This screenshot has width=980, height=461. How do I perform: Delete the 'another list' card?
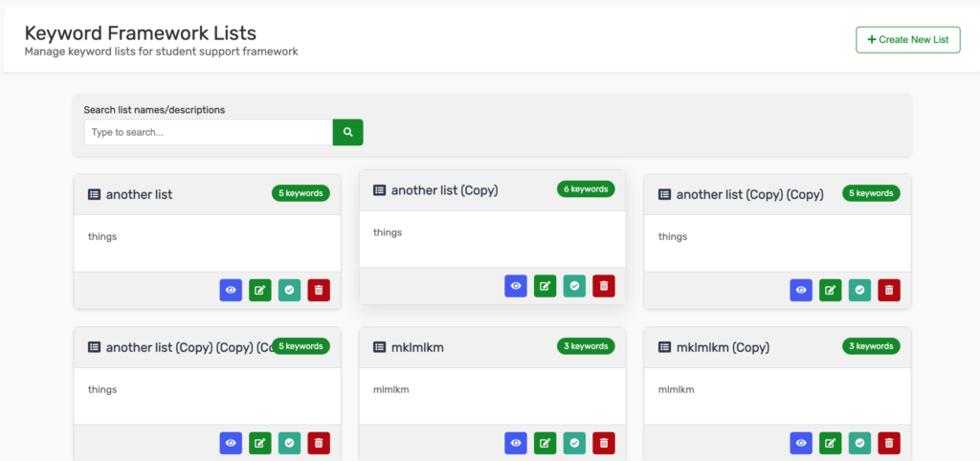coord(319,290)
